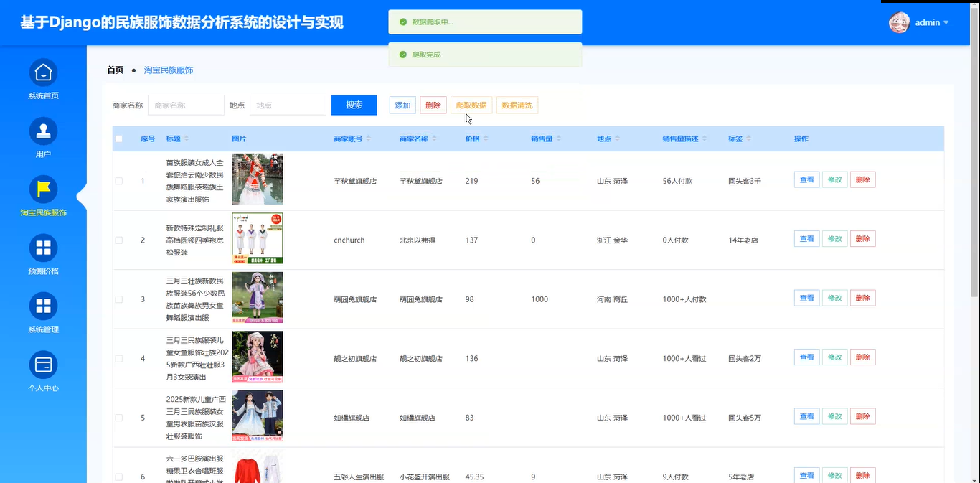Select the 系统管理 sidebar icon
The height and width of the screenshot is (483, 980).
[x=43, y=306]
